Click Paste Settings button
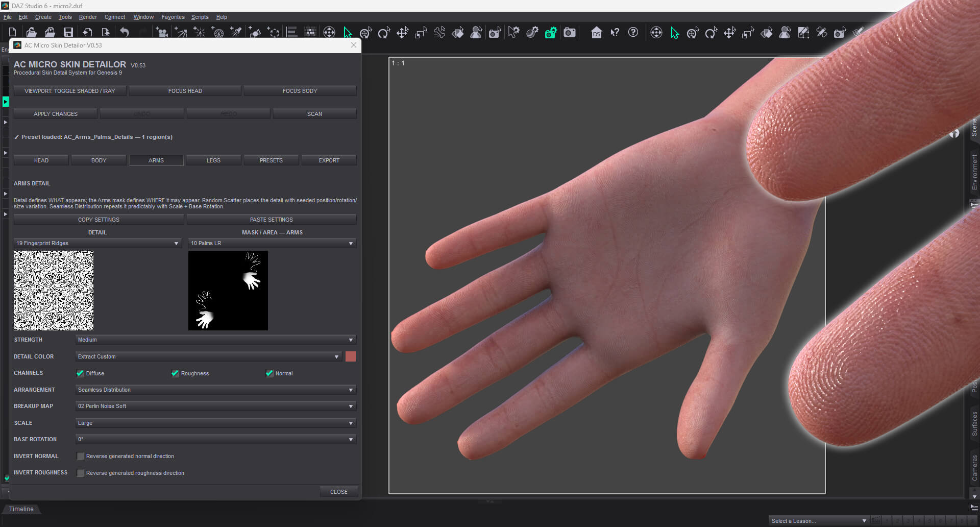The width and height of the screenshot is (980, 527). [272, 220]
